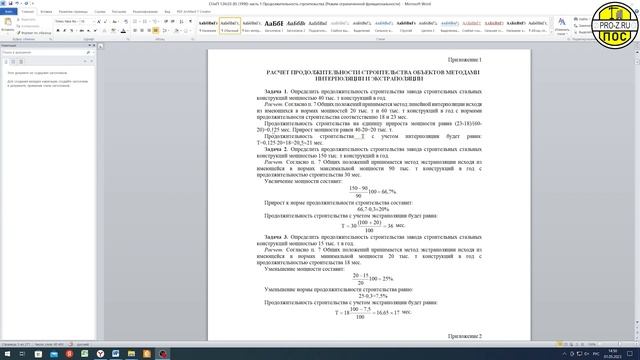
Task: Shrink font size with Shrink Font icon
Action: coord(105,22)
